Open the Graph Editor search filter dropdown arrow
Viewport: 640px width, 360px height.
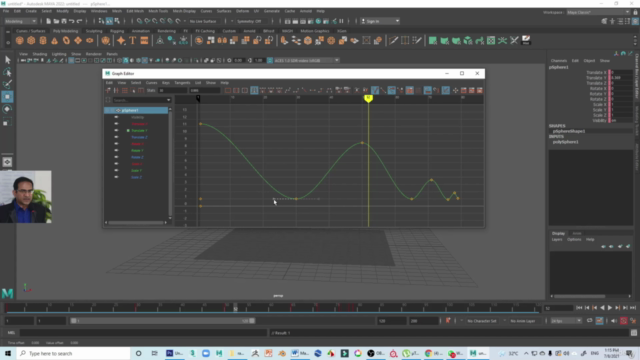169,100
